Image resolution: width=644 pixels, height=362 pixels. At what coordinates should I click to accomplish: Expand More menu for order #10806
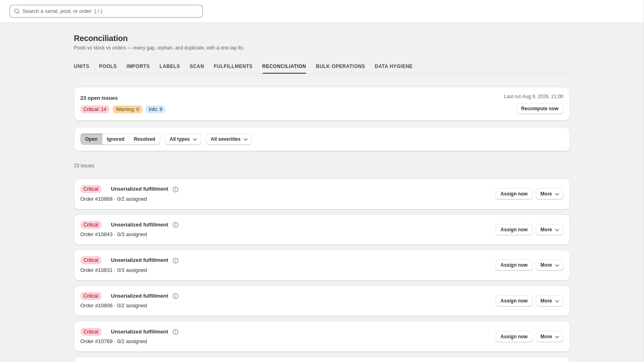pos(549,301)
